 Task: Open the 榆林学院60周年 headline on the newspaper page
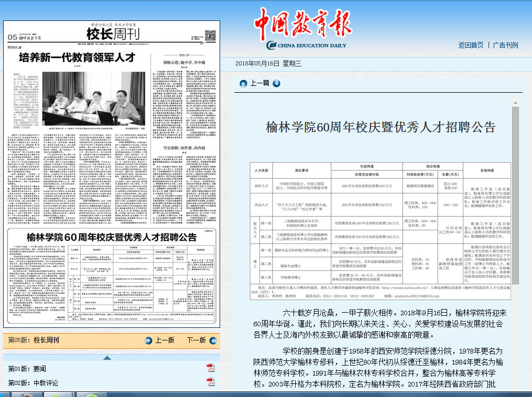click(112, 237)
